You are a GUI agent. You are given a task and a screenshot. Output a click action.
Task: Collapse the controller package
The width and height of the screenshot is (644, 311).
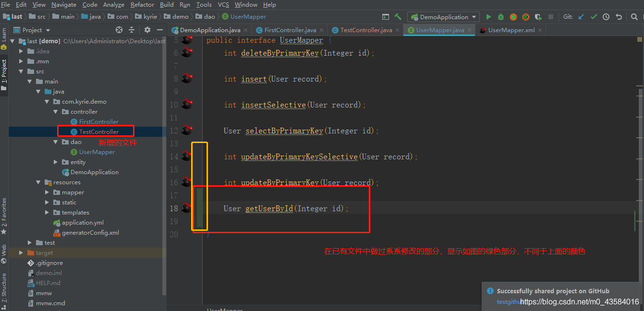coord(56,111)
